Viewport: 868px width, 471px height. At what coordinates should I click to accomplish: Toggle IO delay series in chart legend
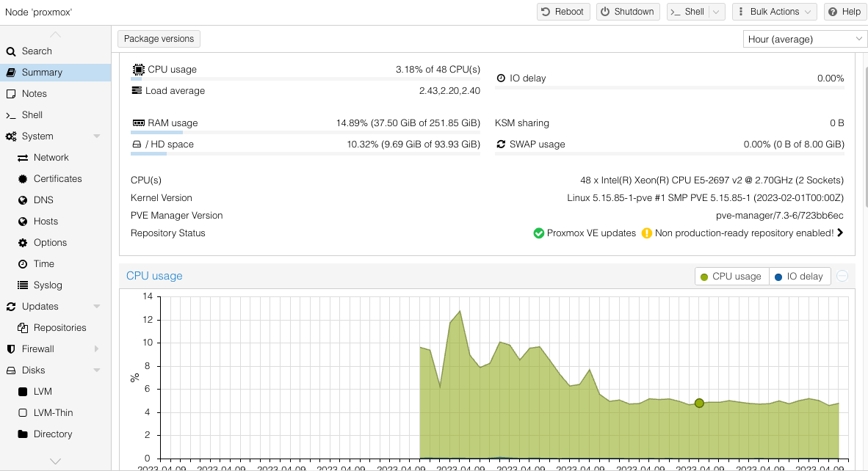[x=800, y=277]
